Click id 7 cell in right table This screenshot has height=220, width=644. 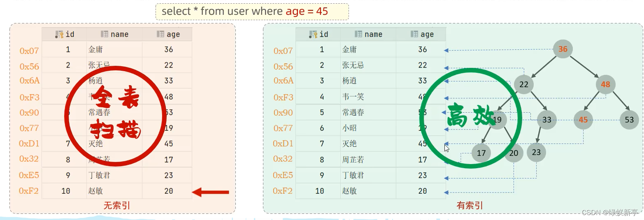point(318,144)
